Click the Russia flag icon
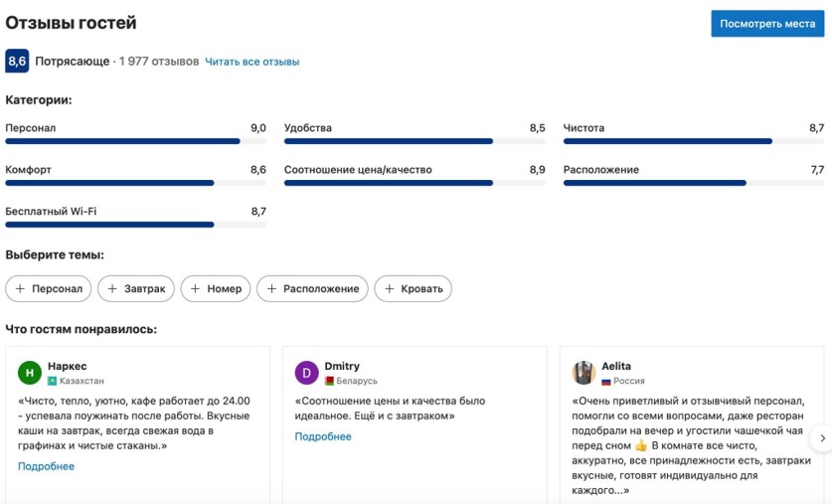 pos(605,381)
